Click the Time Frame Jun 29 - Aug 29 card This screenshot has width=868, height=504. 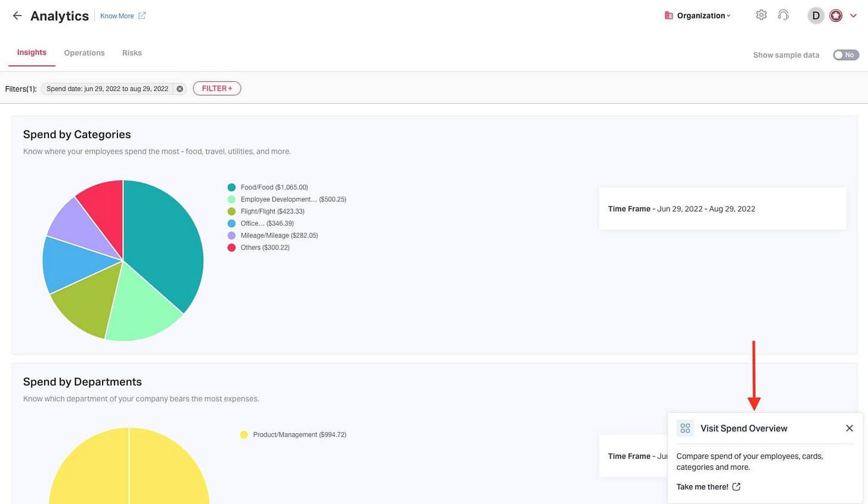723,209
